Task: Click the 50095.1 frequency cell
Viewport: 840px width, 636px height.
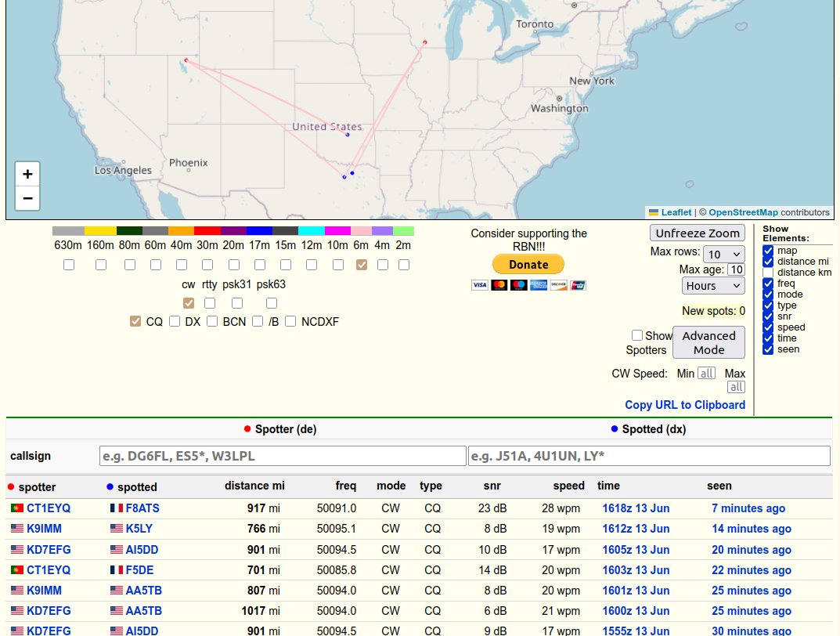Action: point(337,529)
